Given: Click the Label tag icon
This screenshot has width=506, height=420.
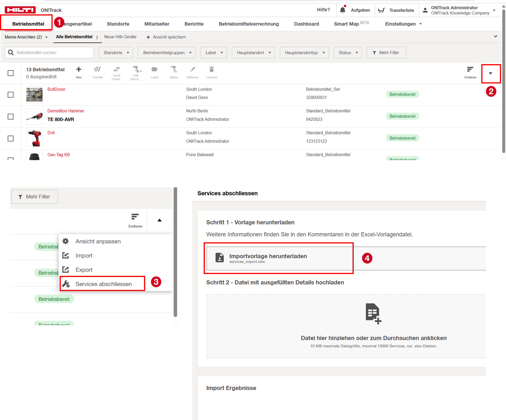Looking at the screenshot, I should pos(154,69).
